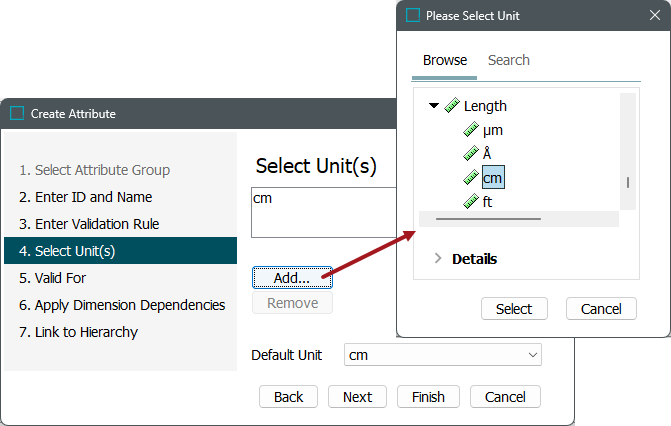
Task: Switch to the Browse tab
Action: [x=445, y=60]
